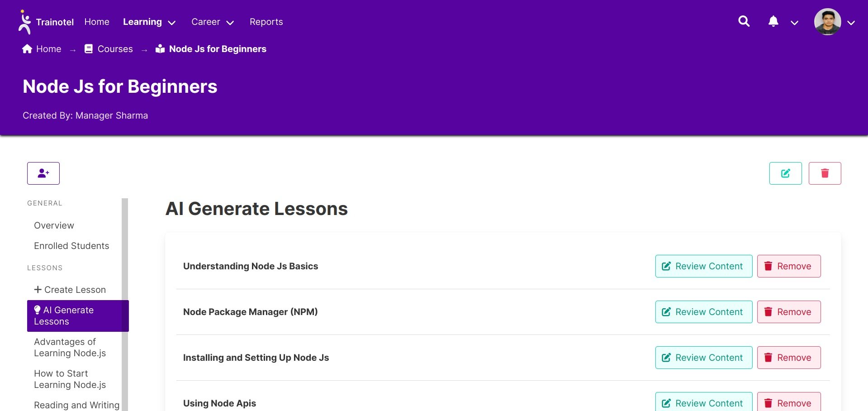Viewport: 868px width, 411px height.
Task: Expand the chevron beside the notifications bell
Action: coord(794,23)
